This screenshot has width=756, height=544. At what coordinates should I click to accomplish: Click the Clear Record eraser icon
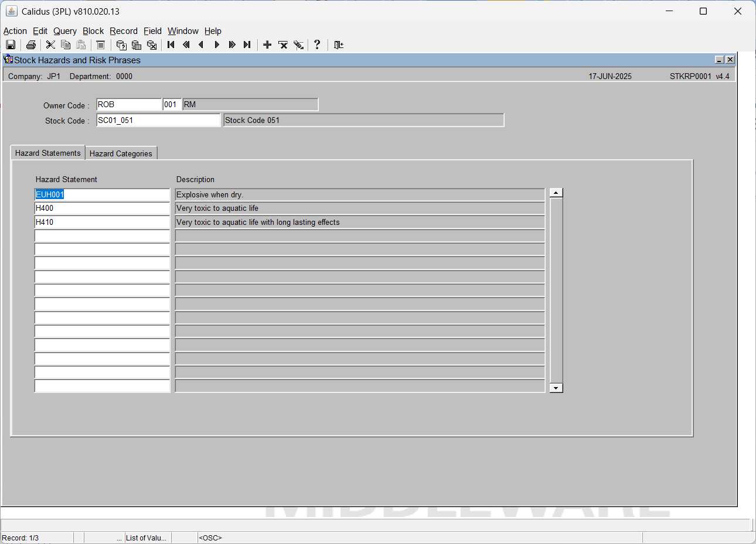click(x=298, y=45)
